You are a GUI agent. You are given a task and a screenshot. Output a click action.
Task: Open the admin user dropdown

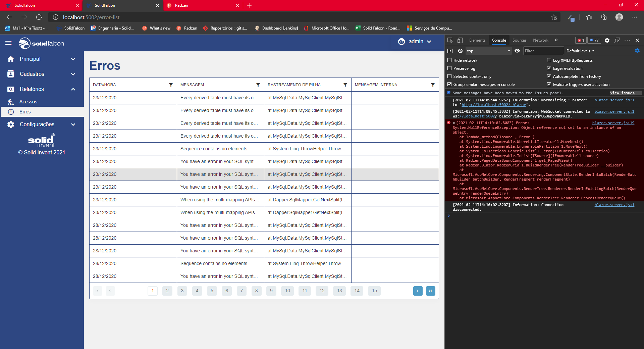(415, 42)
